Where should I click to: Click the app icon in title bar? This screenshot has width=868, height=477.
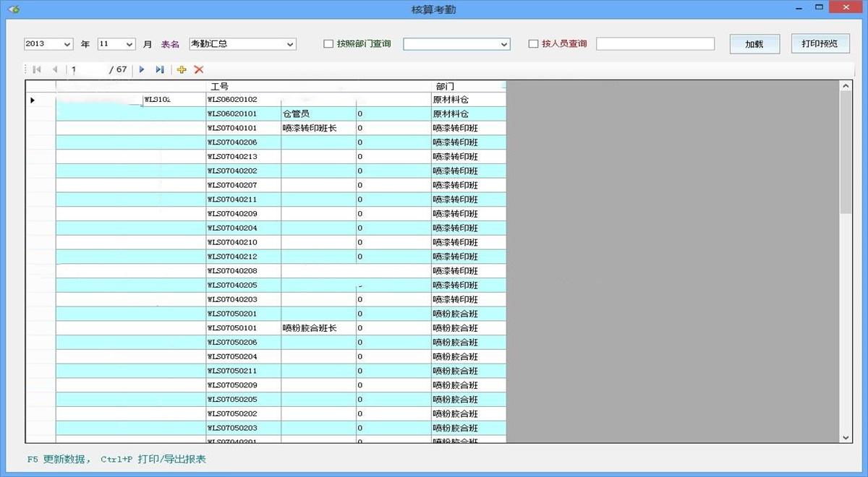(13, 9)
